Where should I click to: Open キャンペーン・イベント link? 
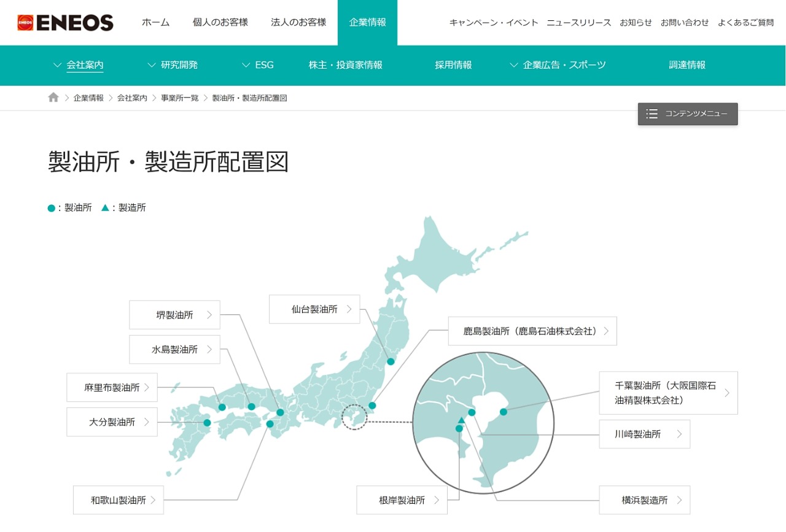pyautogui.click(x=494, y=23)
